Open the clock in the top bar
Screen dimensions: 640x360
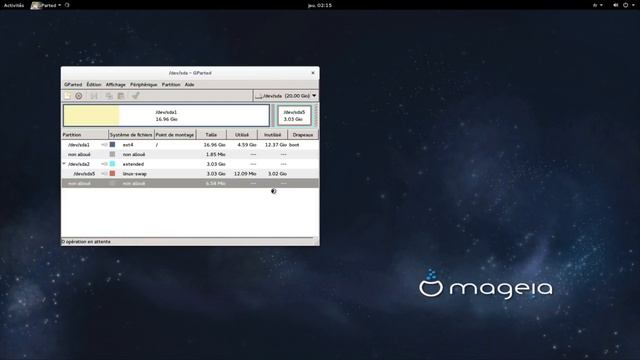(x=320, y=5)
